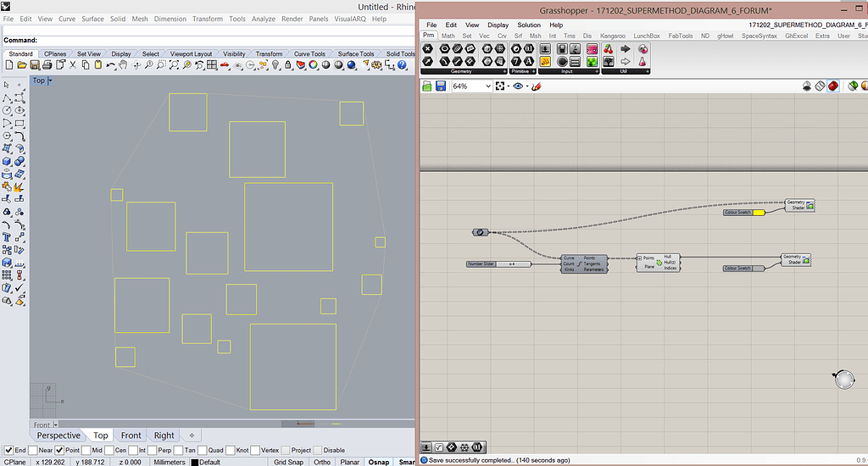Screen dimensions: 868x466
Task: Switch to the Curve Tools toolbar tab
Action: pos(309,53)
